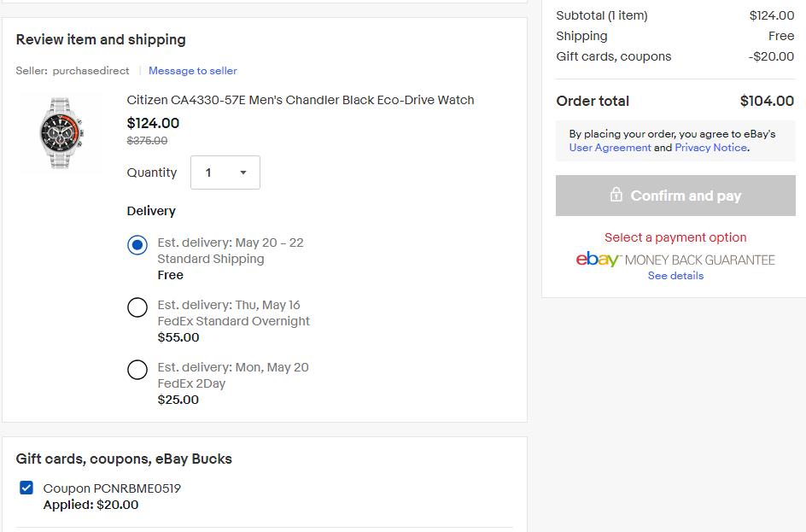Click the Citizen watch product thumbnail
Image resolution: width=806 pixels, height=532 pixels.
(x=61, y=134)
